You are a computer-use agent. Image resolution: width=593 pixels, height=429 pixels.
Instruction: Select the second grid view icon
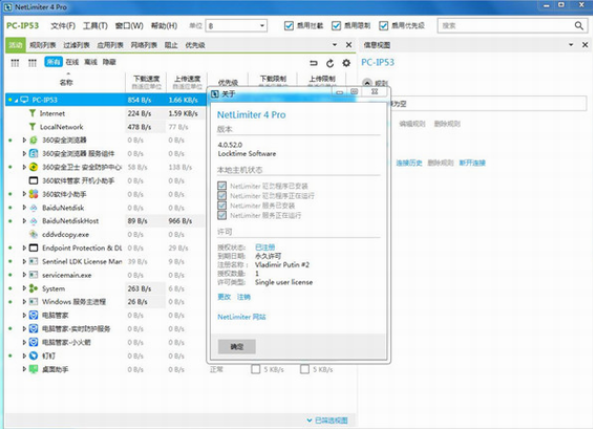pyautogui.click(x=33, y=63)
